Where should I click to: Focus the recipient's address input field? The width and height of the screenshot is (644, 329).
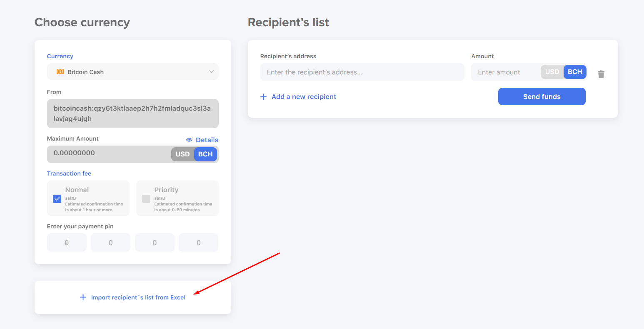pyautogui.click(x=362, y=72)
